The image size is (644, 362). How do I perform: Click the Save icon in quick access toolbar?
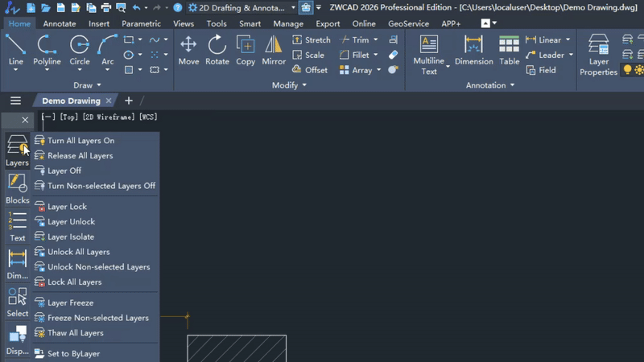[61, 7]
